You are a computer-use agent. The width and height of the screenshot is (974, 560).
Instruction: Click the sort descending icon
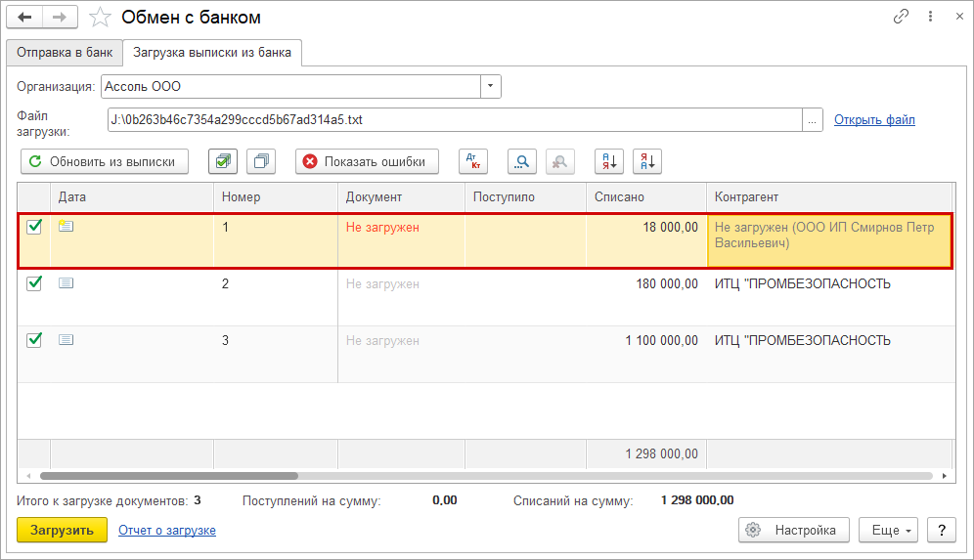647,161
